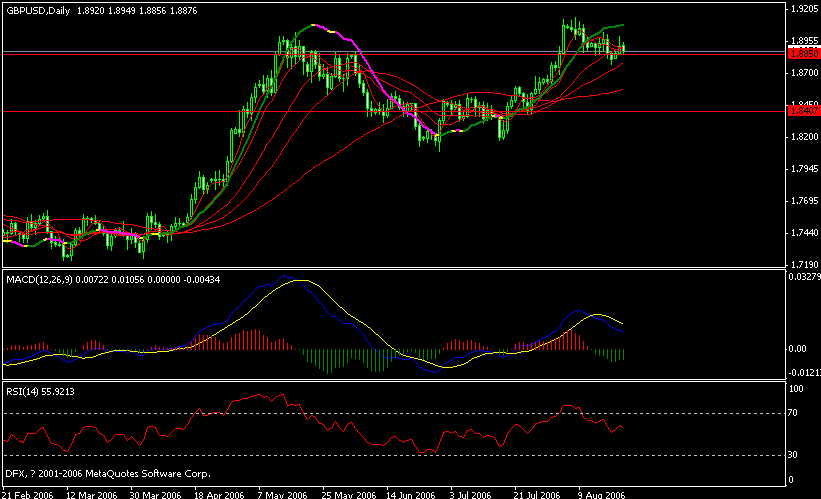821x499 pixels.
Task: Click the 25 May 2006 date label
Action: point(349,495)
